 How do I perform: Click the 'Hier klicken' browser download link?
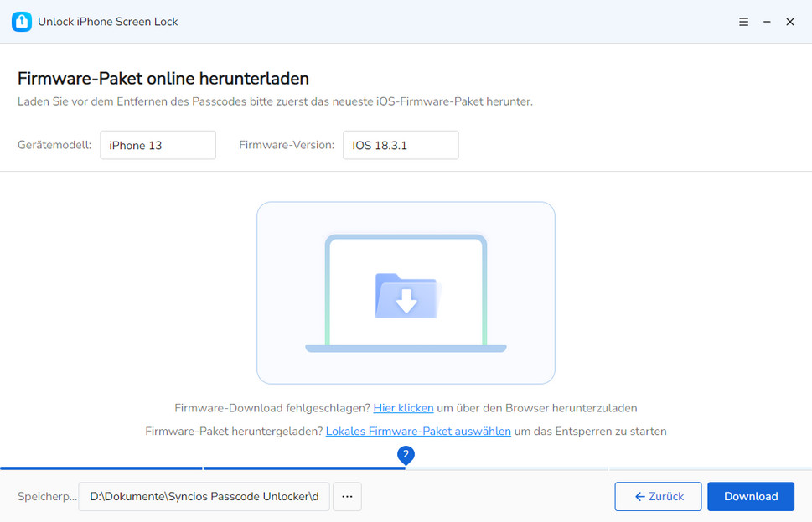click(x=403, y=408)
